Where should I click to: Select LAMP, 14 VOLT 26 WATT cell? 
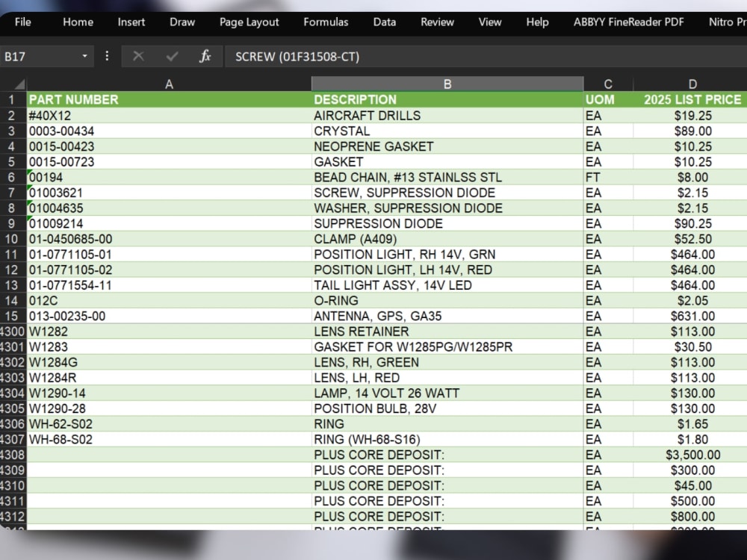pos(447,393)
